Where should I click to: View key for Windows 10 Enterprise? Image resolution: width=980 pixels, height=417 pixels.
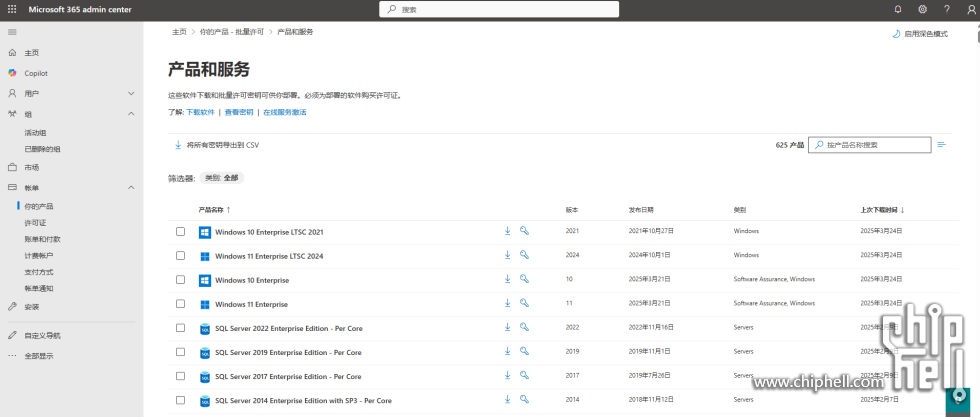(x=524, y=279)
